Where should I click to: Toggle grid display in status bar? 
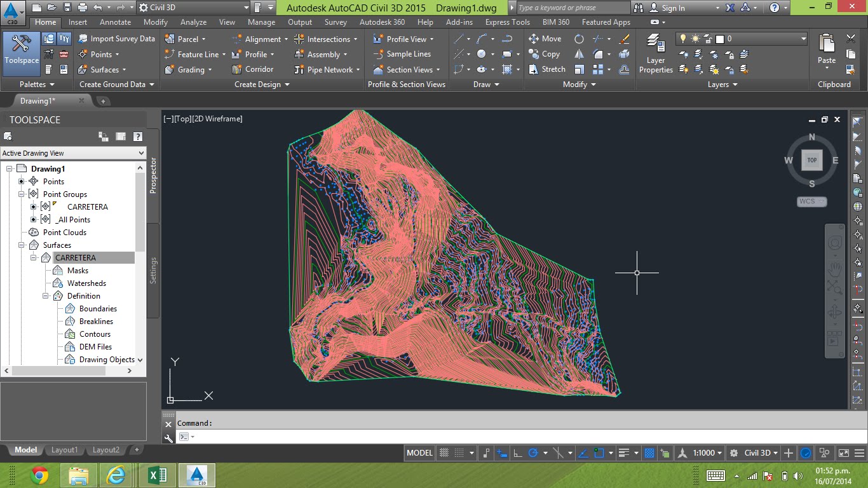(x=444, y=453)
